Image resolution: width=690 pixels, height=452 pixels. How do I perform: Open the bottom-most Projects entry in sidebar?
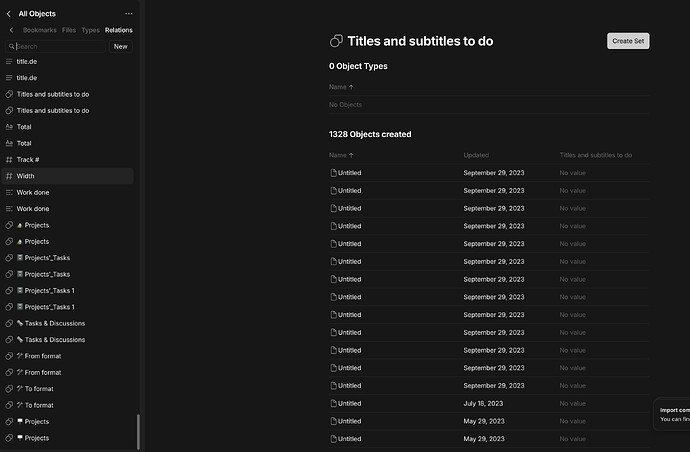point(67,438)
